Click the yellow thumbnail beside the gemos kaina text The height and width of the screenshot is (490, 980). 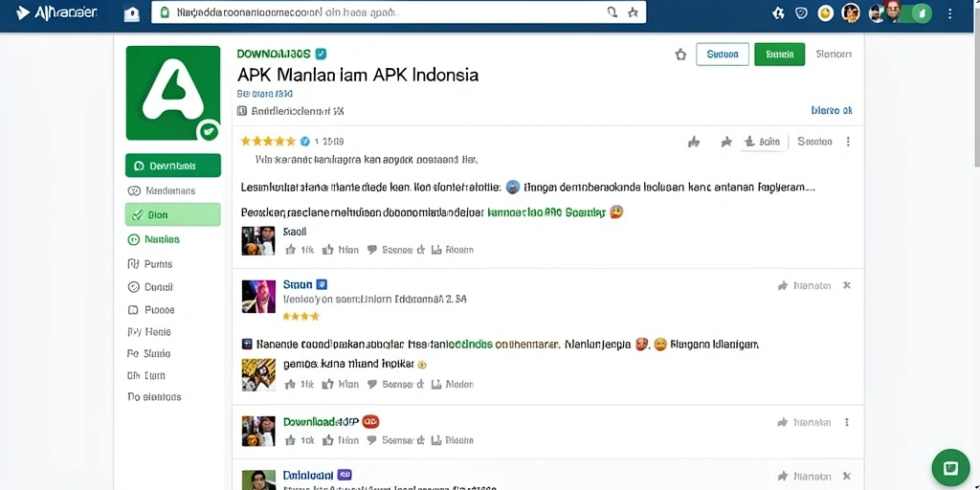[x=258, y=375]
